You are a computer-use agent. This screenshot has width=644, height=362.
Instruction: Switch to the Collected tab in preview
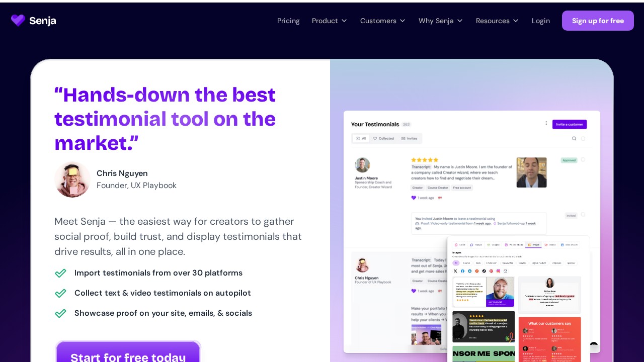coord(384,138)
